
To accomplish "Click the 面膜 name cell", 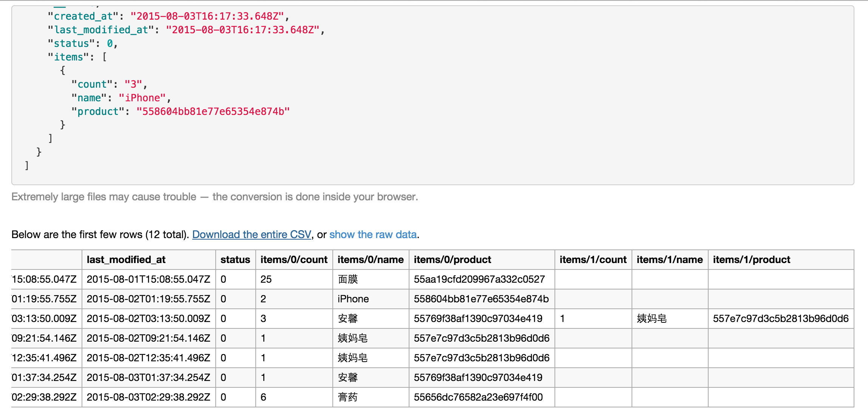I will pyautogui.click(x=348, y=279).
